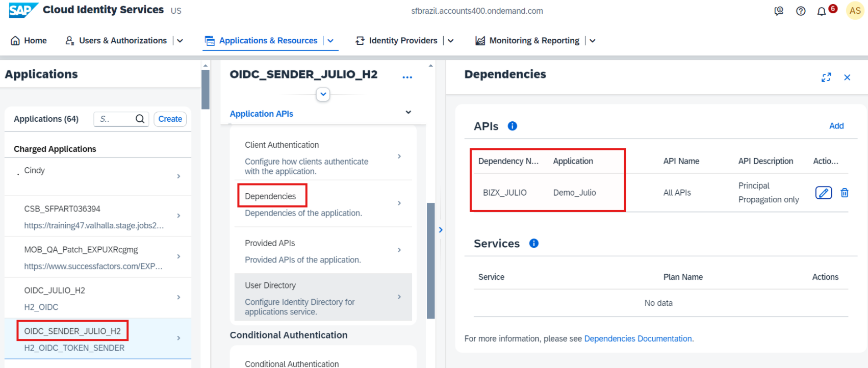Click the search magnifier in Applications
868x368 pixels.
(x=140, y=119)
